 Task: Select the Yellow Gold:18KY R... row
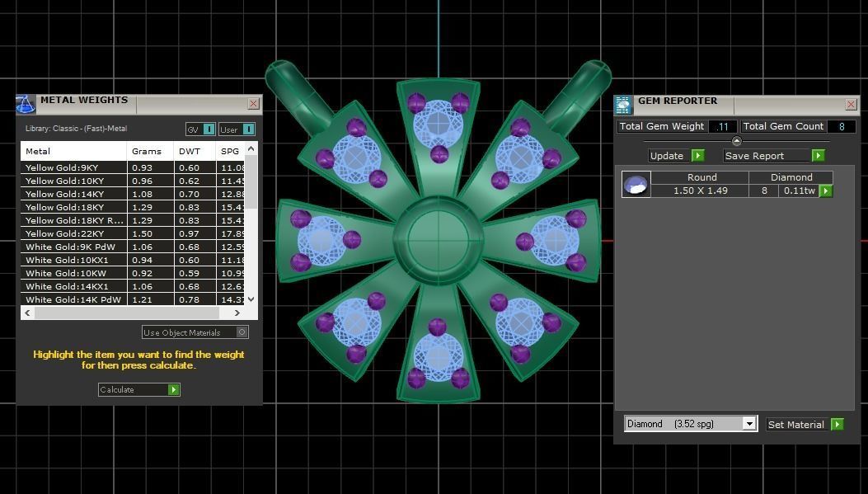click(x=133, y=220)
